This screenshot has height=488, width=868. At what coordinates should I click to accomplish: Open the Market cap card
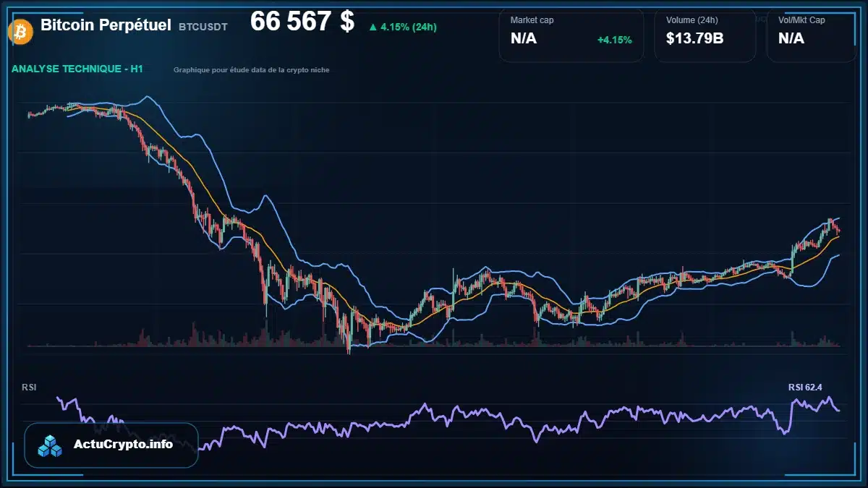tap(571, 35)
